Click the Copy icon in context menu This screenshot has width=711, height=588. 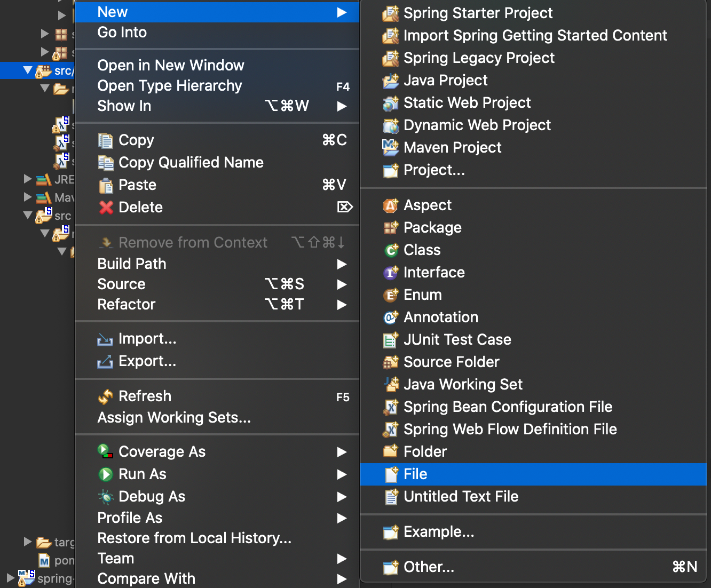106,140
